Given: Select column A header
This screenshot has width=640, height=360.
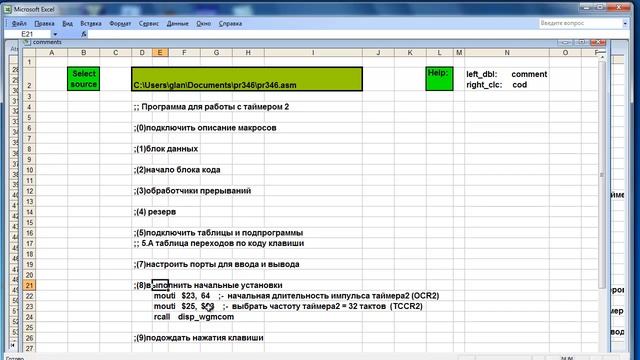Looking at the screenshot, I should click(x=51, y=53).
